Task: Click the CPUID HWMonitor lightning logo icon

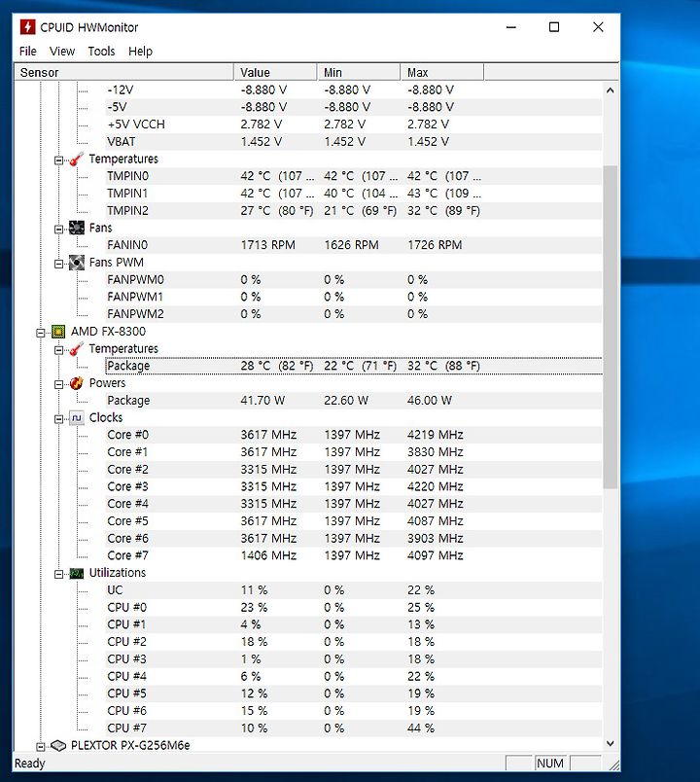Action: click(27, 26)
